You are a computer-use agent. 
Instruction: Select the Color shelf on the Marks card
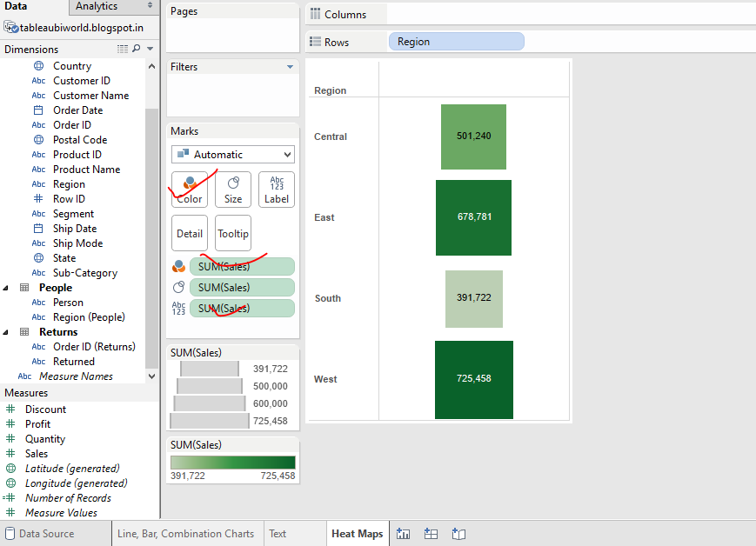pyautogui.click(x=189, y=190)
